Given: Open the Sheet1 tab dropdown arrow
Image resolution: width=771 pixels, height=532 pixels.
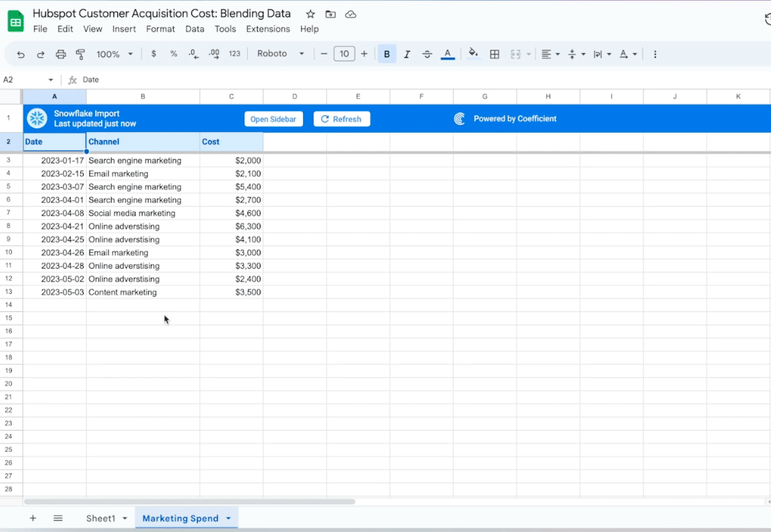Looking at the screenshot, I should 125,518.
